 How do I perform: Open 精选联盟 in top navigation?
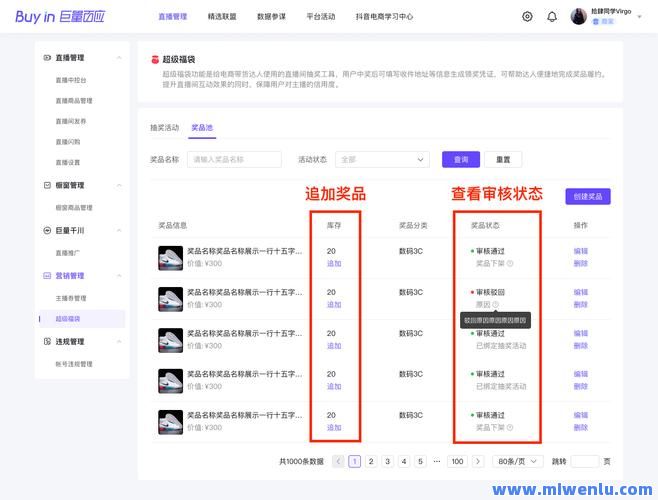point(222,17)
